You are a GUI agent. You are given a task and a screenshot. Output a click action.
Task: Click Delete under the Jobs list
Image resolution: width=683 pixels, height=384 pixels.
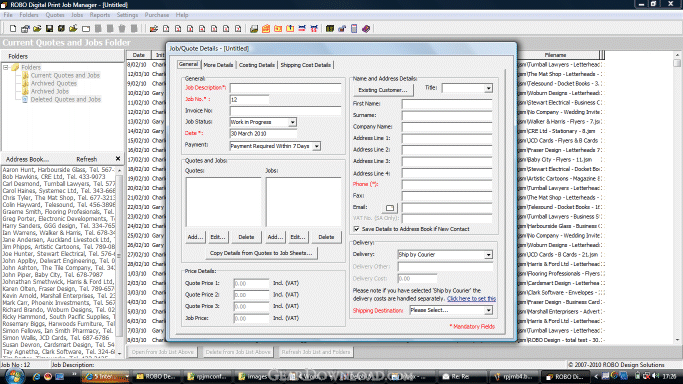click(326, 237)
